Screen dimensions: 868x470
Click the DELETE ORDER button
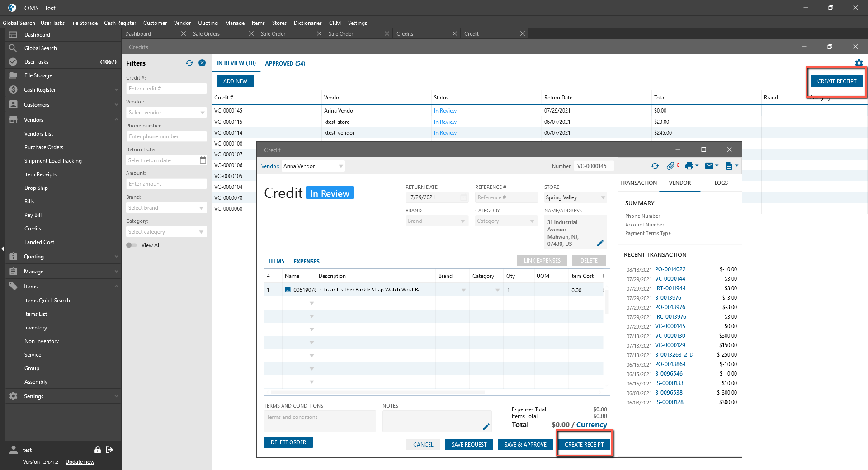tap(288, 442)
